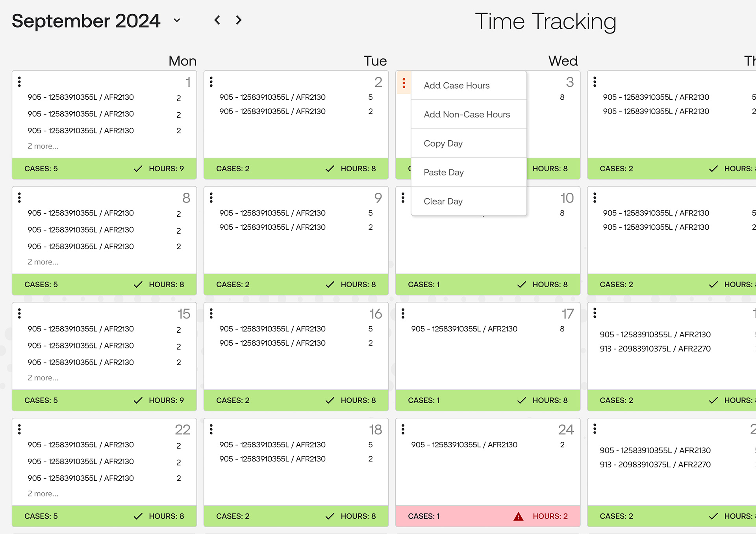This screenshot has height=534, width=756.
Task: Open the kebab menu on day 22
Action: (19, 430)
